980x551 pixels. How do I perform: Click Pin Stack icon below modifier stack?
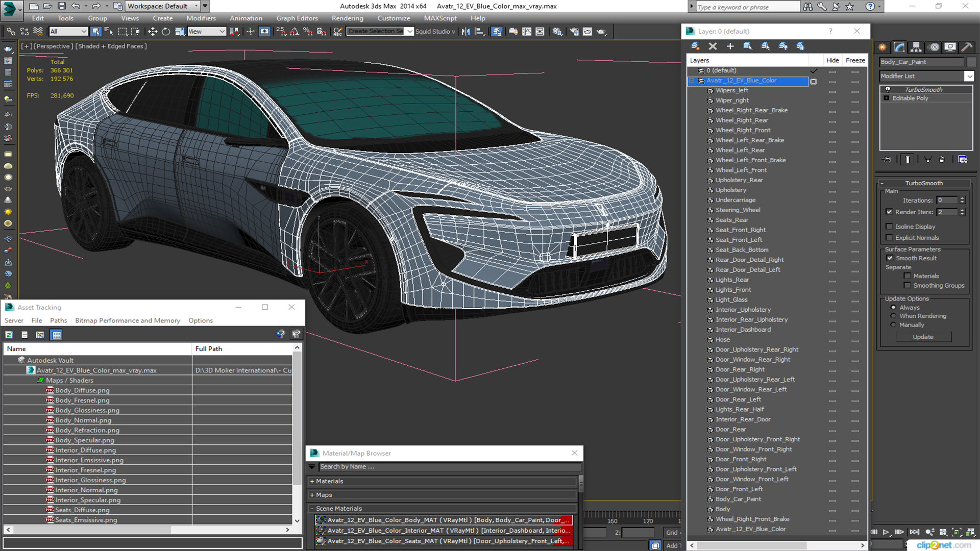(887, 160)
